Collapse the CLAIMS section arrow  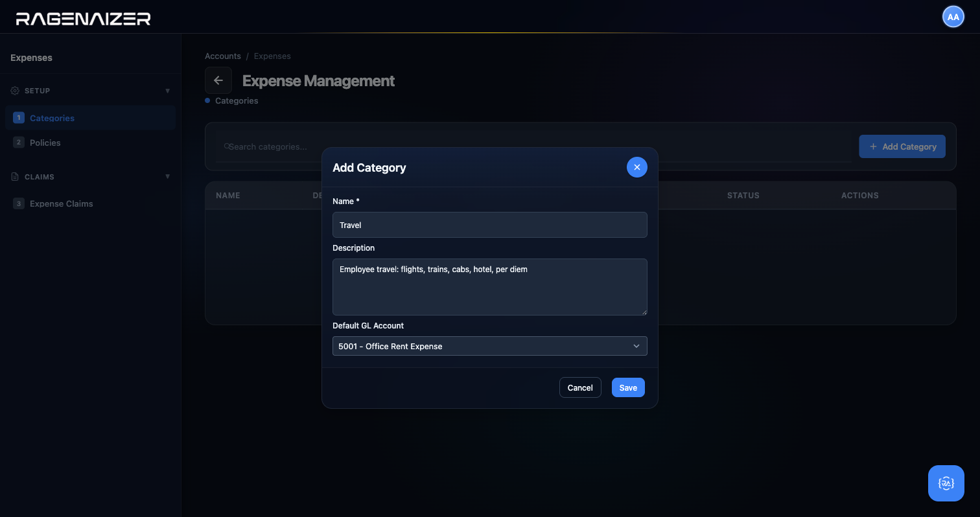pyautogui.click(x=168, y=176)
